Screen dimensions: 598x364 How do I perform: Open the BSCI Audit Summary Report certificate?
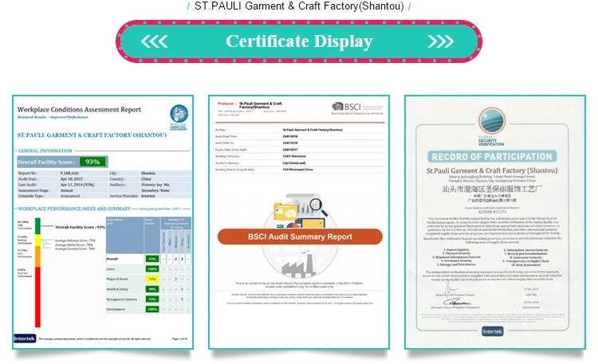[x=299, y=222]
